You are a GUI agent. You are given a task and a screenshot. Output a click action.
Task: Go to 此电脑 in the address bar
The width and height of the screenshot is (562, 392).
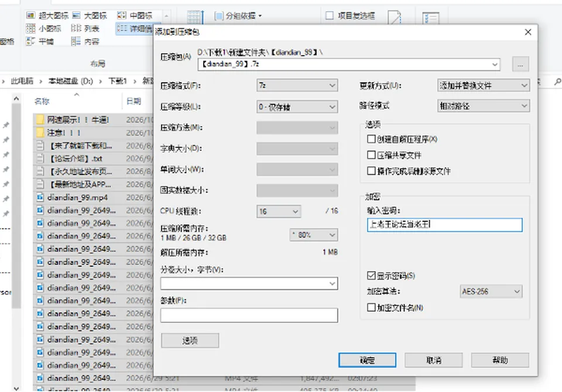coord(22,81)
